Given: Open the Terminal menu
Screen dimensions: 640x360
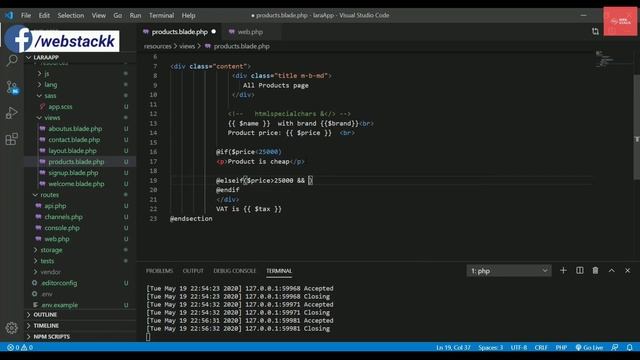Looking at the screenshot, I should tap(161, 16).
